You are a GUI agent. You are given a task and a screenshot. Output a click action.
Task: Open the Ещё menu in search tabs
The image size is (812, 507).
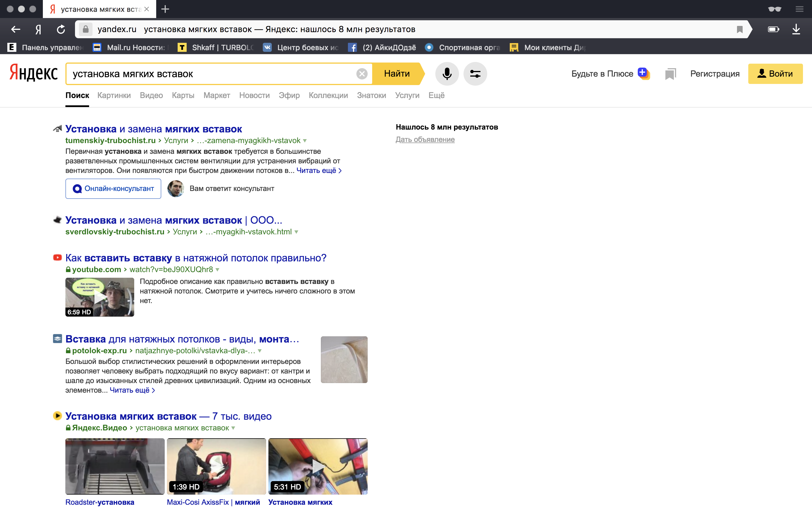(436, 95)
